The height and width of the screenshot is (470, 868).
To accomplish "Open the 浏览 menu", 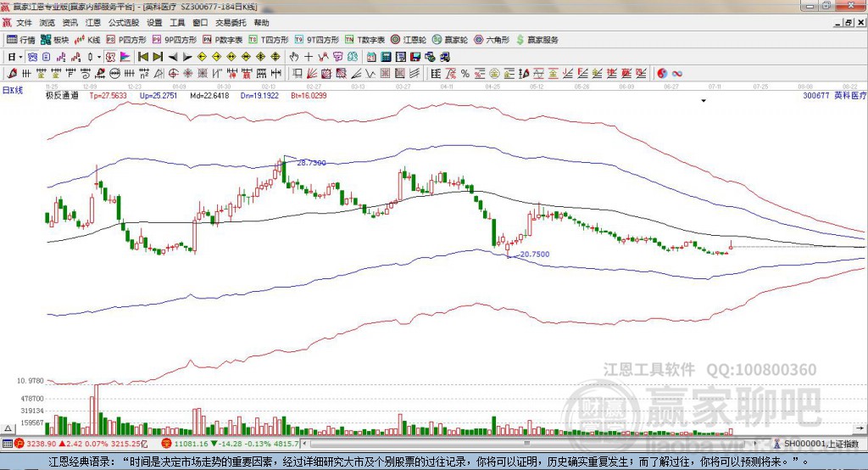I will (47, 23).
